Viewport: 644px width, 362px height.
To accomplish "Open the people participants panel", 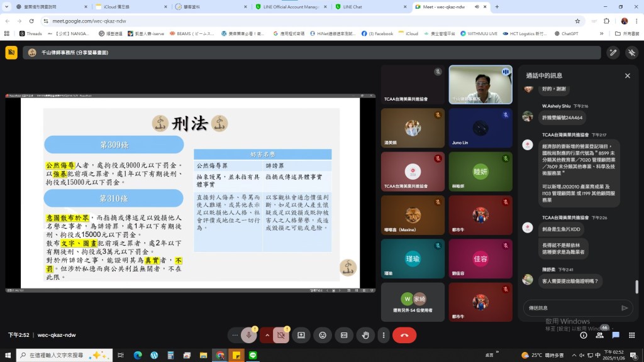I will point(599,335).
